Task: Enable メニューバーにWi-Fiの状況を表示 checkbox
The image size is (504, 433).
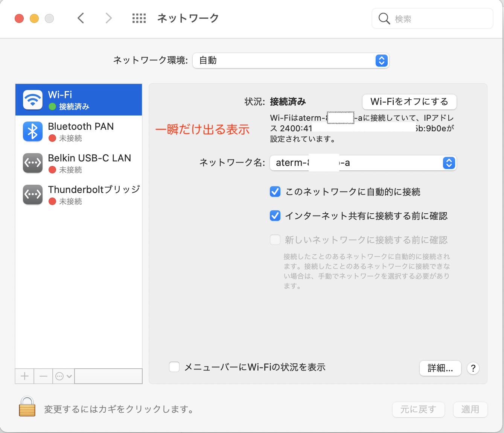Action: pyautogui.click(x=174, y=367)
